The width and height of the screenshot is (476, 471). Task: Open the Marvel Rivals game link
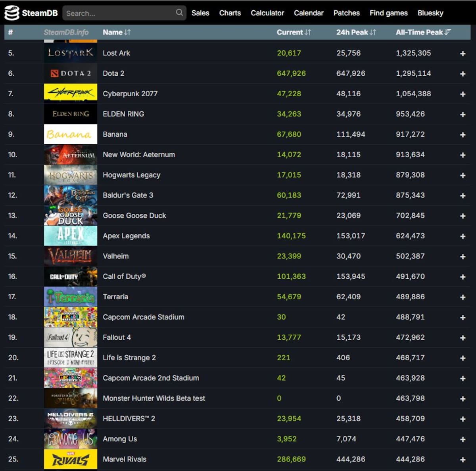click(x=125, y=459)
